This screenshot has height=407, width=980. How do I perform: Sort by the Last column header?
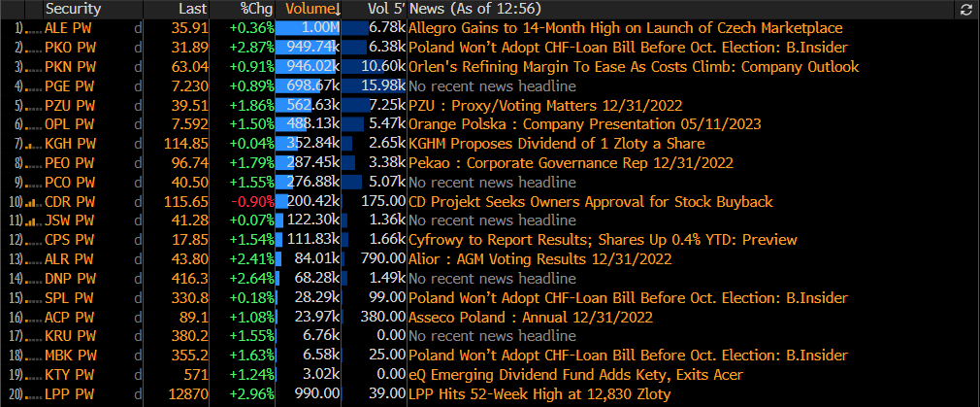[192, 9]
